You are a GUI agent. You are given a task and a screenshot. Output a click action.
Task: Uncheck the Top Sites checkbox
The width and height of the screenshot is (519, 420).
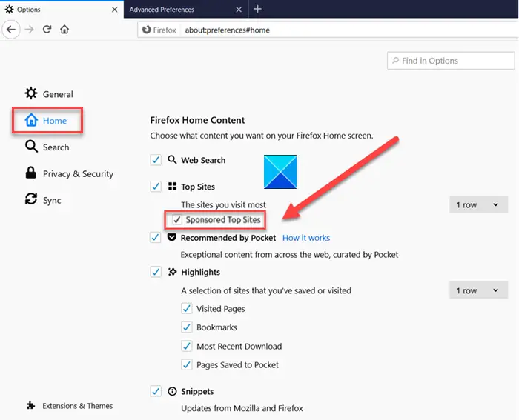click(x=156, y=187)
